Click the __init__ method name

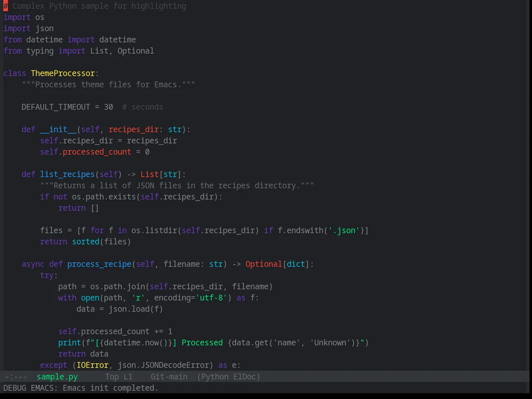[58, 129]
